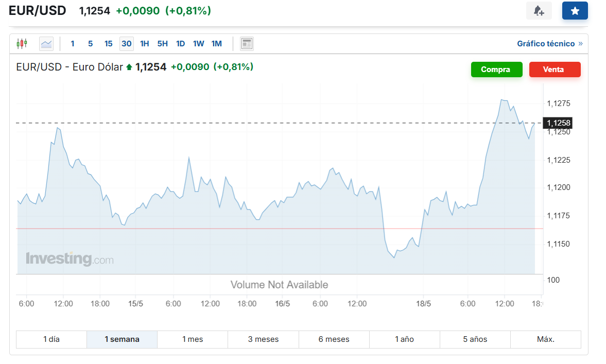Set chart interval to 1 minute

(x=73, y=44)
